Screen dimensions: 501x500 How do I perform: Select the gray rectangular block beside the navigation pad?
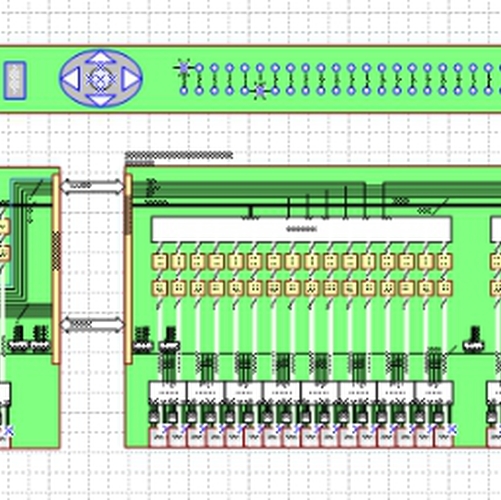pos(15,80)
